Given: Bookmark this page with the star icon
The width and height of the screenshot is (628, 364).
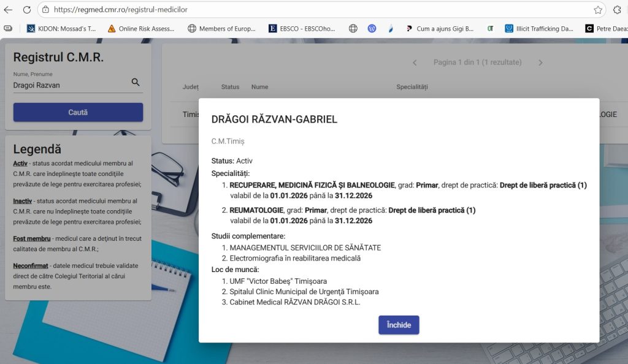Looking at the screenshot, I should pyautogui.click(x=597, y=10).
